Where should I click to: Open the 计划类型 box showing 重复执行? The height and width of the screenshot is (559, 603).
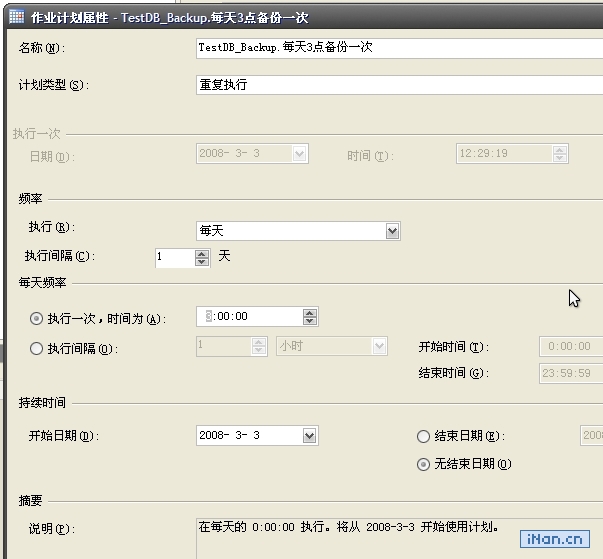point(398,85)
